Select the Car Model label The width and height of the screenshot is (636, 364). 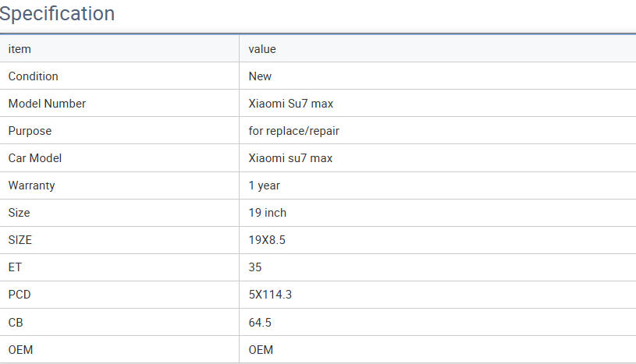tap(34, 158)
